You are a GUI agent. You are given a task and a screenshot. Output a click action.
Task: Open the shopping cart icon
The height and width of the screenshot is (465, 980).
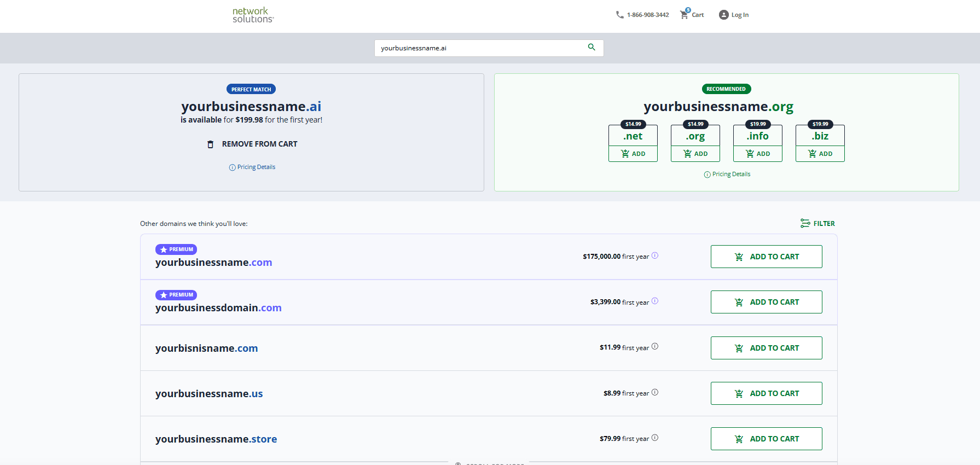(x=684, y=15)
